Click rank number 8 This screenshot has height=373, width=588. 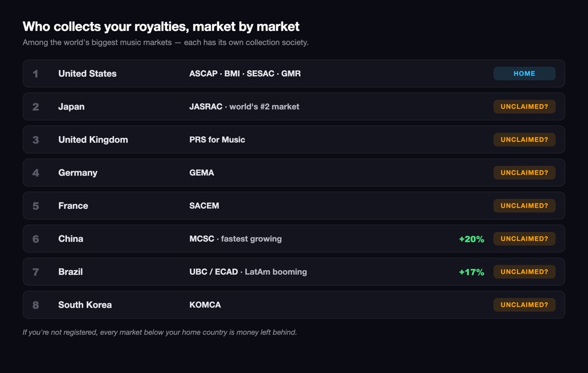[36, 305]
